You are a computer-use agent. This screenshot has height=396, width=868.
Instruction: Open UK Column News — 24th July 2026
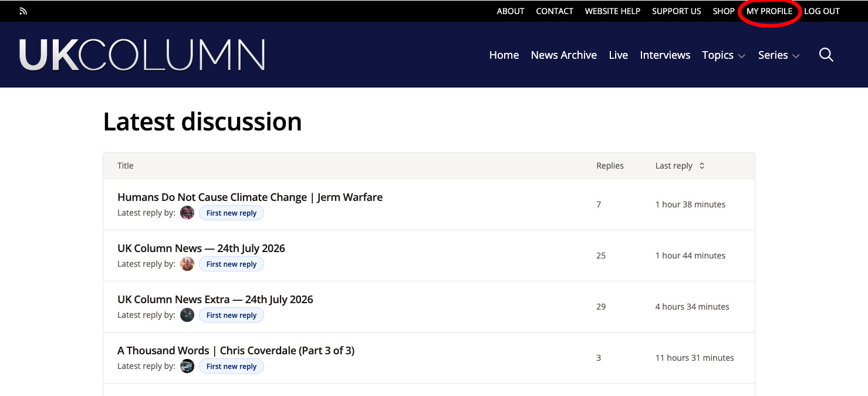[201, 249]
